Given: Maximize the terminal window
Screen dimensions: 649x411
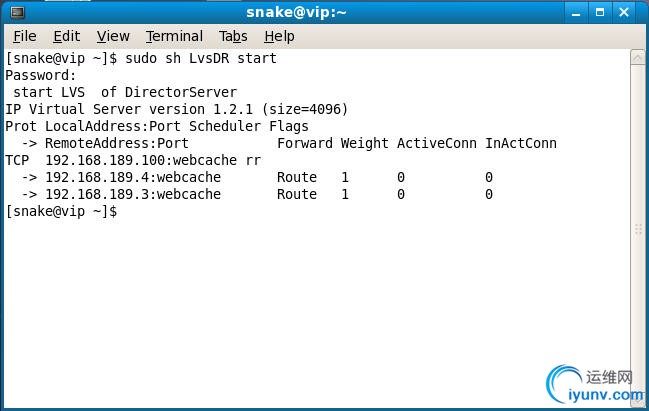Looking at the screenshot, I should (x=602, y=12).
